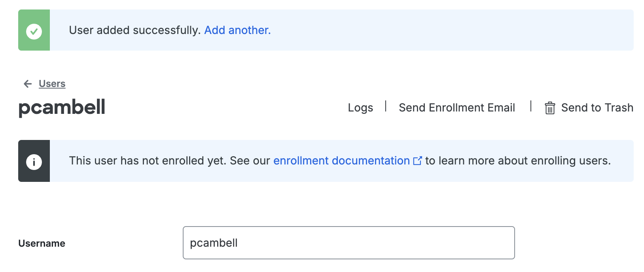Click the info icon in dark banner
644x272 pixels.
[x=34, y=162]
